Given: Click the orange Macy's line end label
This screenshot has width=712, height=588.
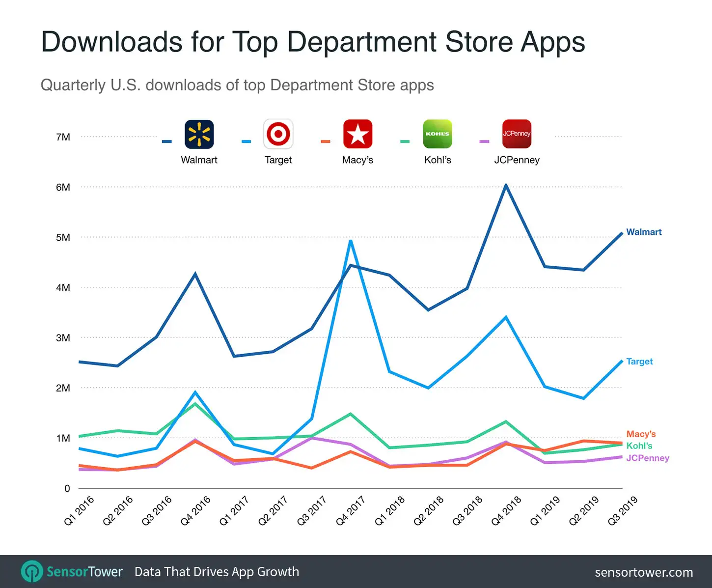Looking at the screenshot, I should pyautogui.click(x=641, y=434).
